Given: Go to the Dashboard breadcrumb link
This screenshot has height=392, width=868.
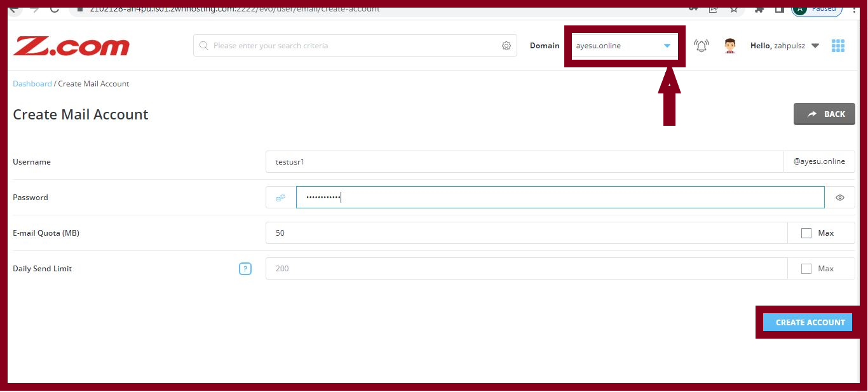Looking at the screenshot, I should [x=32, y=83].
